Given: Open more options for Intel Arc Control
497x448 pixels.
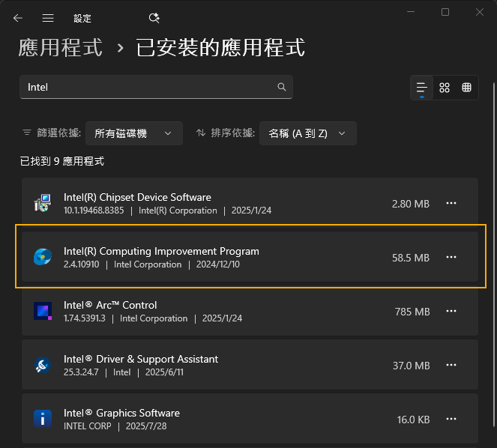Looking at the screenshot, I should (451, 311).
